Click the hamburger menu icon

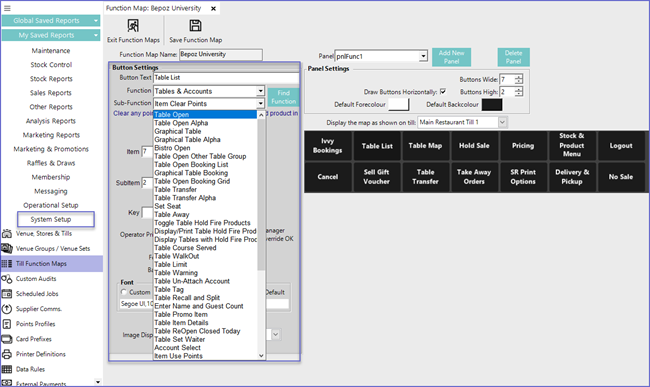[x=7, y=8]
